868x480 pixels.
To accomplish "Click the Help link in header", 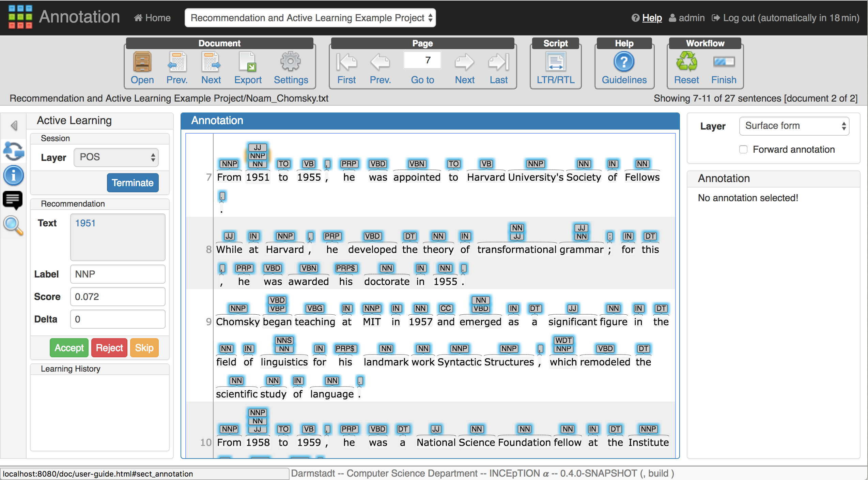I will tap(652, 18).
